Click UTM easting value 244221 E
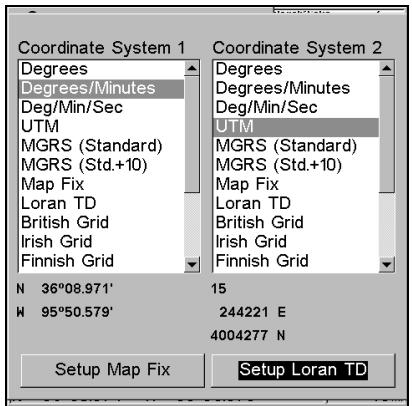Viewport: 412px width, 406px height. tap(252, 312)
